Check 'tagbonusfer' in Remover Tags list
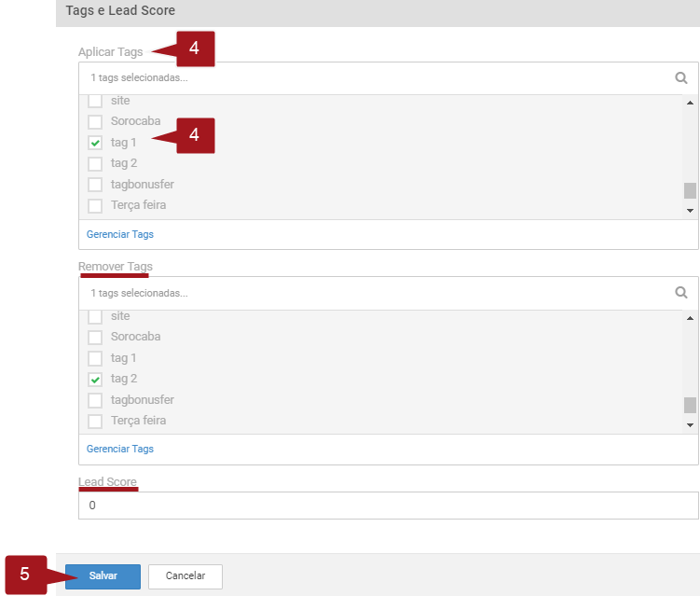This screenshot has width=700, height=596. 95,400
